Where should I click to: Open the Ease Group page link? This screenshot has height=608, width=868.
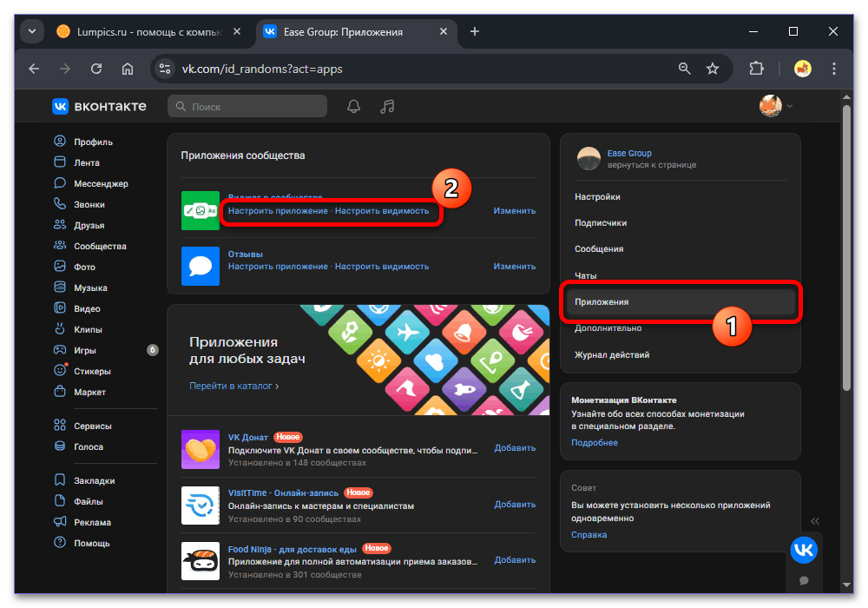click(629, 153)
